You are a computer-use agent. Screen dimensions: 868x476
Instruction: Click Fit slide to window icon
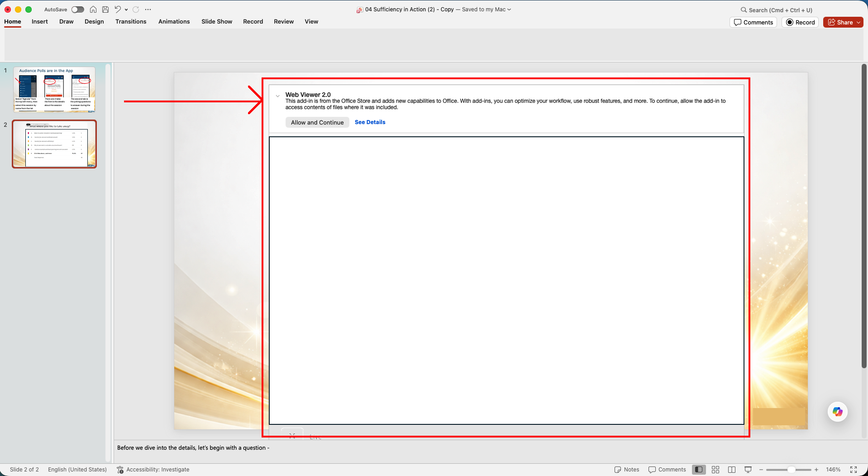click(x=854, y=470)
